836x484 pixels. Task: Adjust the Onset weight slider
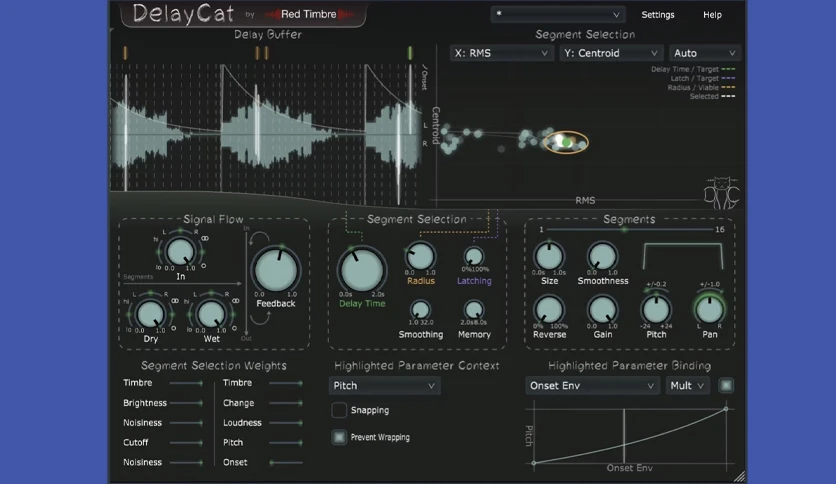tap(285, 462)
